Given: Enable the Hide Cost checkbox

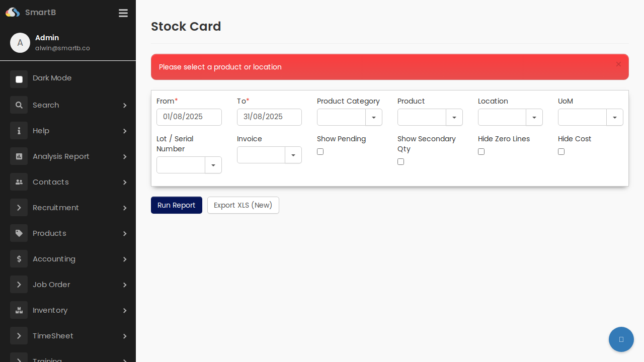Looking at the screenshot, I should tap(561, 151).
